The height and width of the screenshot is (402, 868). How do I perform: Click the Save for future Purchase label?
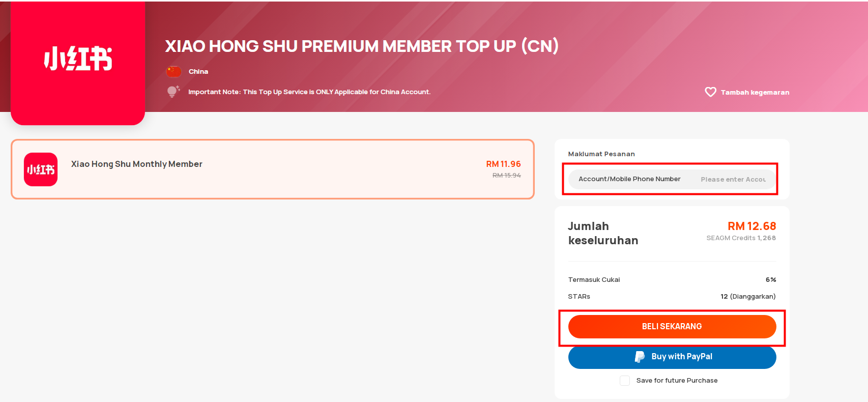[677, 381]
